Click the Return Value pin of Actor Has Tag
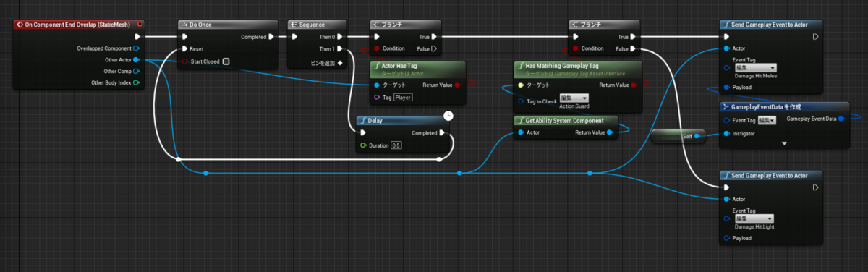 point(459,85)
